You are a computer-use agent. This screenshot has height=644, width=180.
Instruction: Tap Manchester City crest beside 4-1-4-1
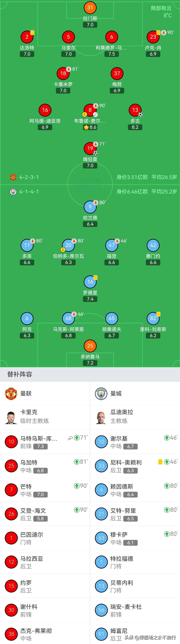(x=13, y=192)
